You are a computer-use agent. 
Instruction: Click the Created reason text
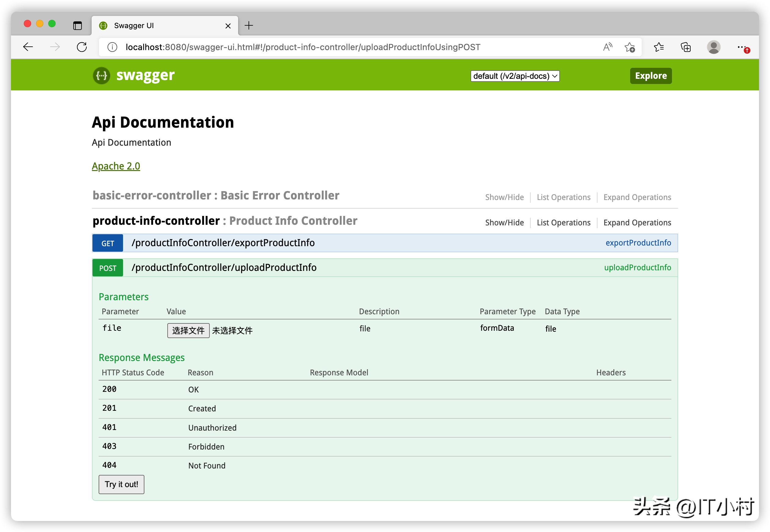click(x=202, y=409)
